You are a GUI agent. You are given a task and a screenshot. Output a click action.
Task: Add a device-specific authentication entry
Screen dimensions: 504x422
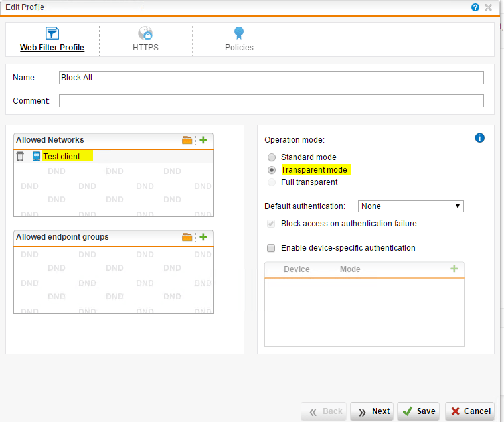(x=454, y=269)
